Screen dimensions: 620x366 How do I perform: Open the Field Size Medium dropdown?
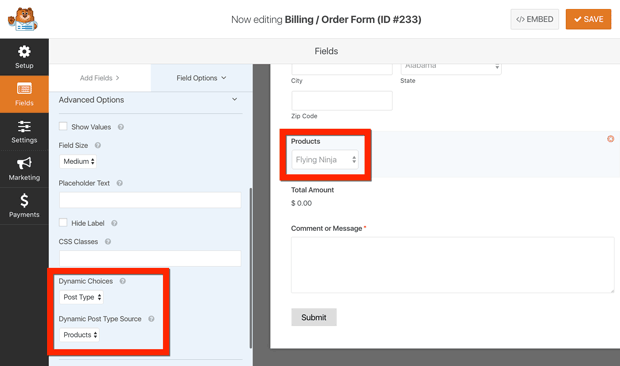coord(78,161)
